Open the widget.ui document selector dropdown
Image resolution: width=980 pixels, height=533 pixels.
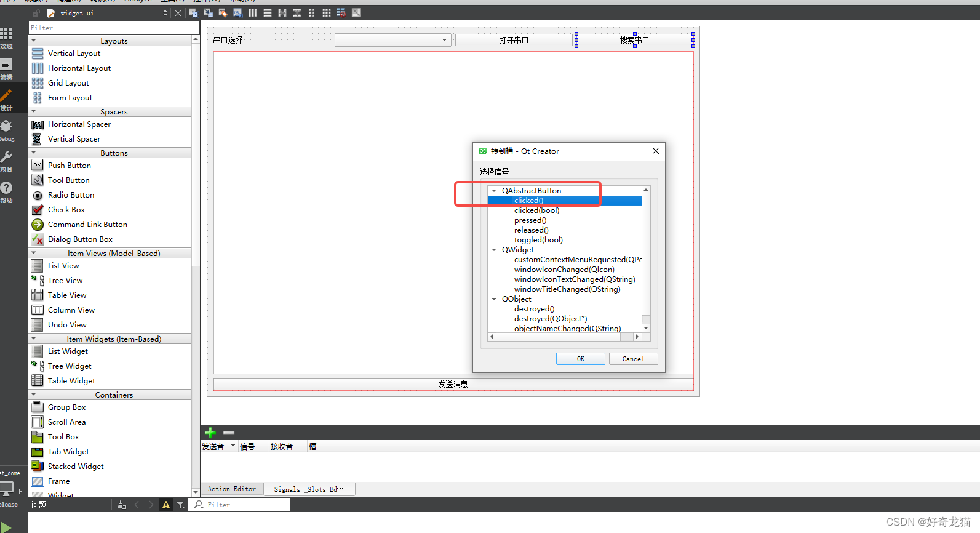(165, 13)
